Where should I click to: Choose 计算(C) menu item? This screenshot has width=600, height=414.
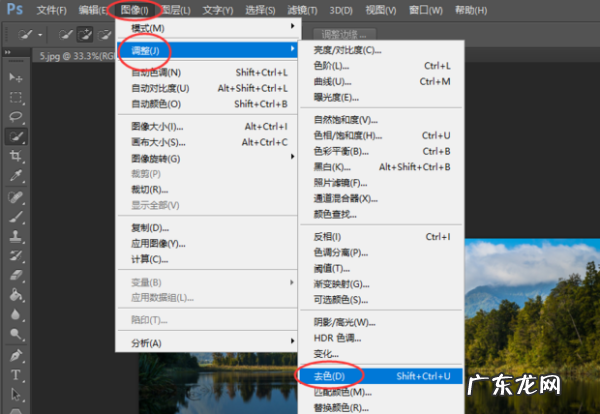[207, 259]
